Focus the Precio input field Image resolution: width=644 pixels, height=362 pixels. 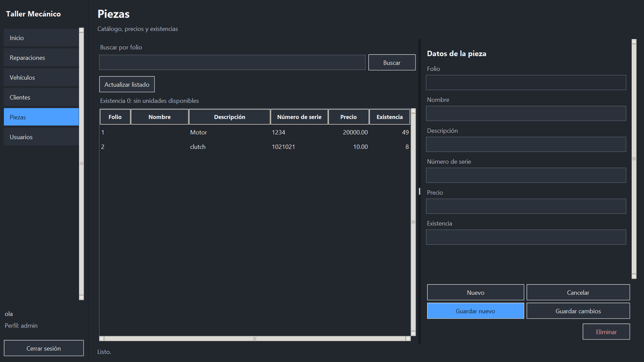526,206
